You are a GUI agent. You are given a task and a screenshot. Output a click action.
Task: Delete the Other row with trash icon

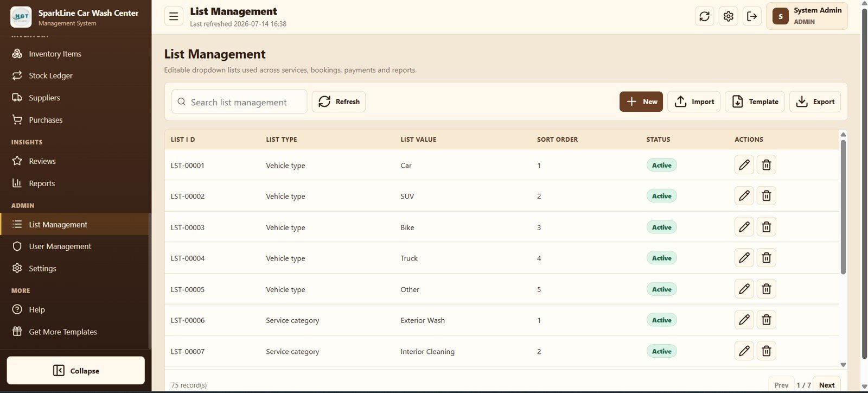click(766, 289)
